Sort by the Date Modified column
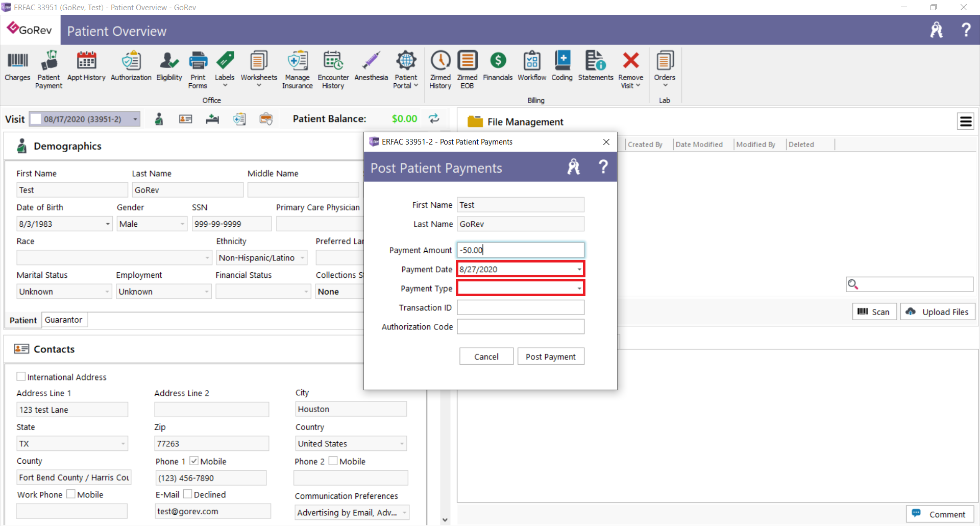 pyautogui.click(x=699, y=145)
